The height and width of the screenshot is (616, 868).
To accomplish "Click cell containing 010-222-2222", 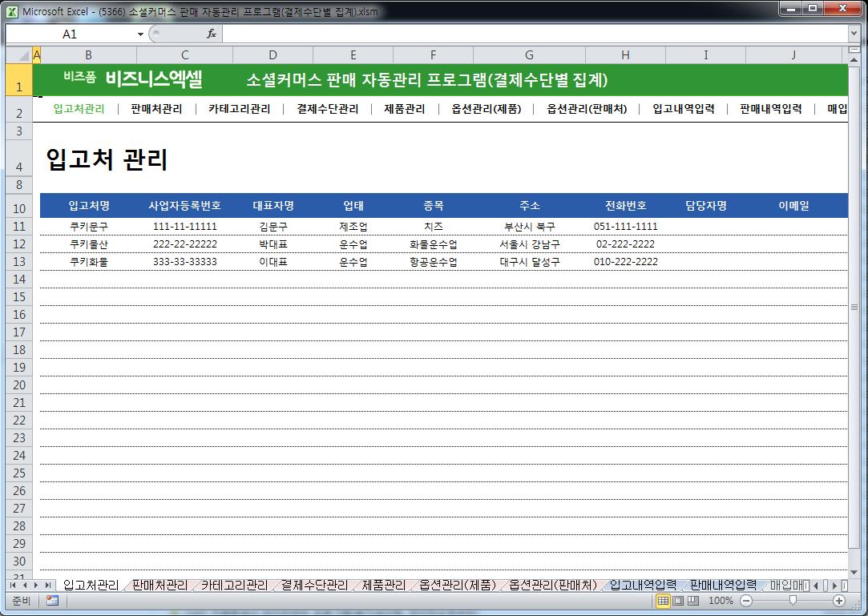I will tap(625, 262).
